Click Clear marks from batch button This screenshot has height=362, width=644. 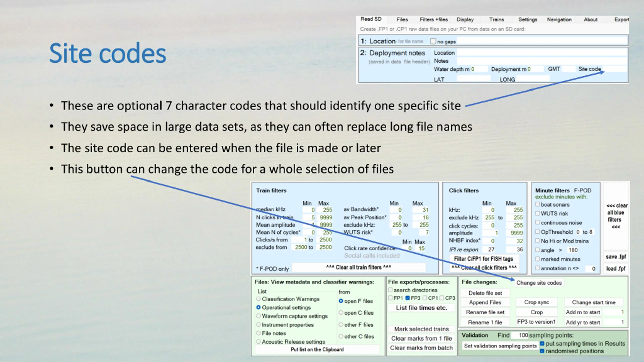click(422, 348)
